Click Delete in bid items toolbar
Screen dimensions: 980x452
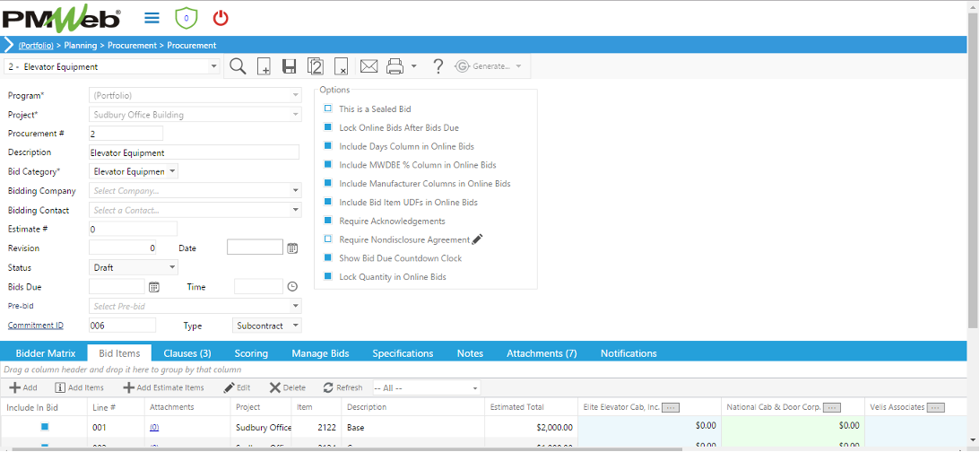[288, 387]
